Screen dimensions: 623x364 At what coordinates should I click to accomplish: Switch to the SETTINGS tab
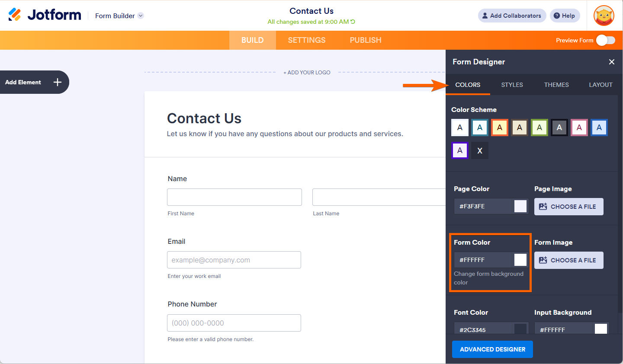point(307,40)
